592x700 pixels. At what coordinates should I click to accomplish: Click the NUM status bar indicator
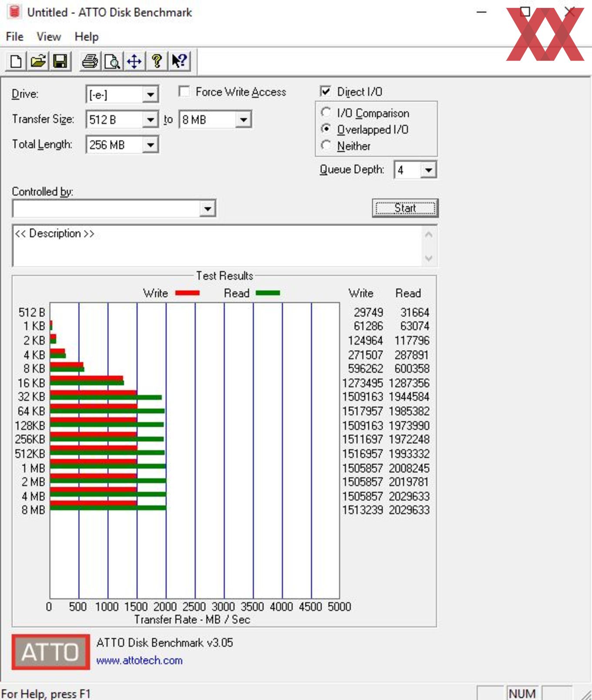coord(522,693)
